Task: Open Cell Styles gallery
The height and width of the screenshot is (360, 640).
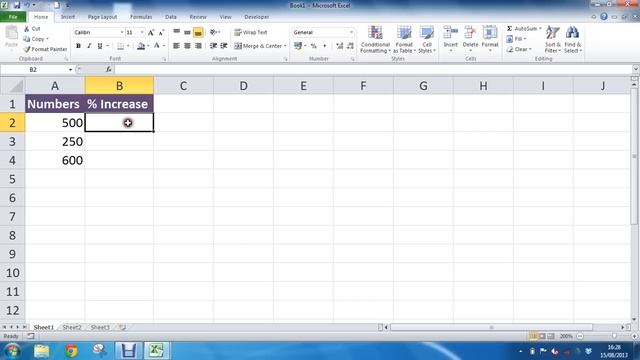Action: tap(427, 39)
